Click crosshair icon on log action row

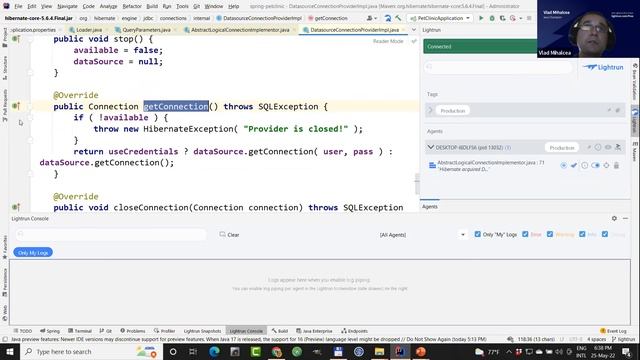pos(606,165)
